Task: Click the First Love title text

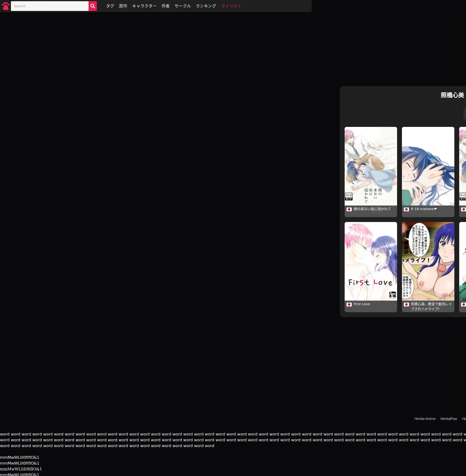Action: pyautogui.click(x=361, y=304)
